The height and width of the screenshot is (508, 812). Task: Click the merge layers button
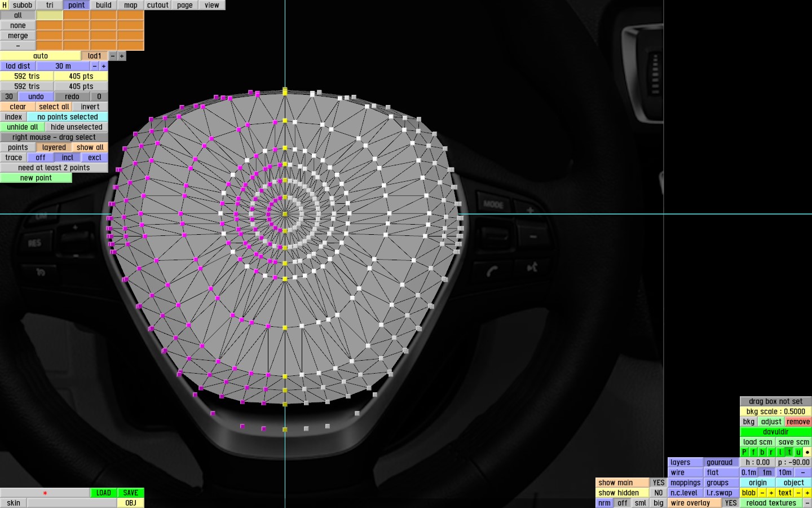coord(18,36)
